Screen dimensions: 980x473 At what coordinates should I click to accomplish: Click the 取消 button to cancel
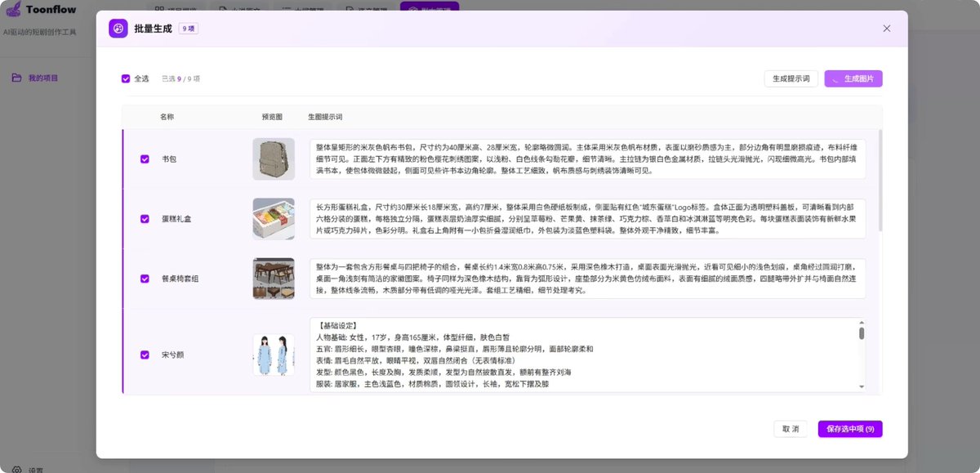[790, 428]
